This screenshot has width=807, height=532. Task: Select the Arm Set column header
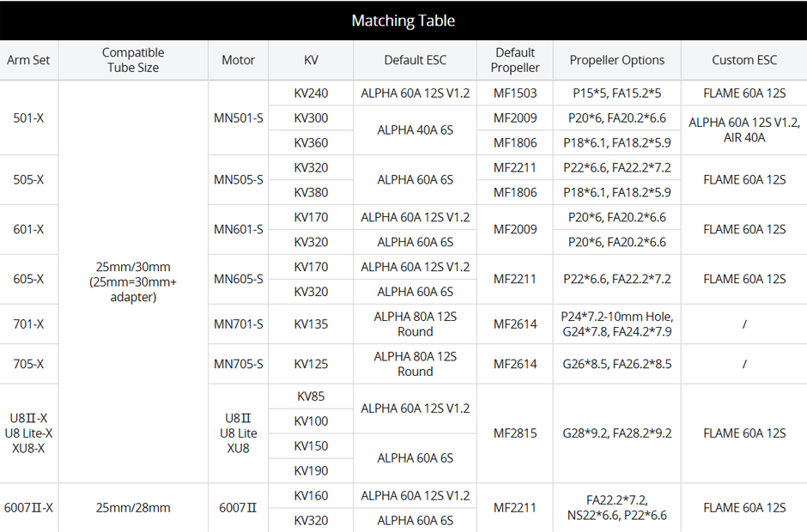29,60
